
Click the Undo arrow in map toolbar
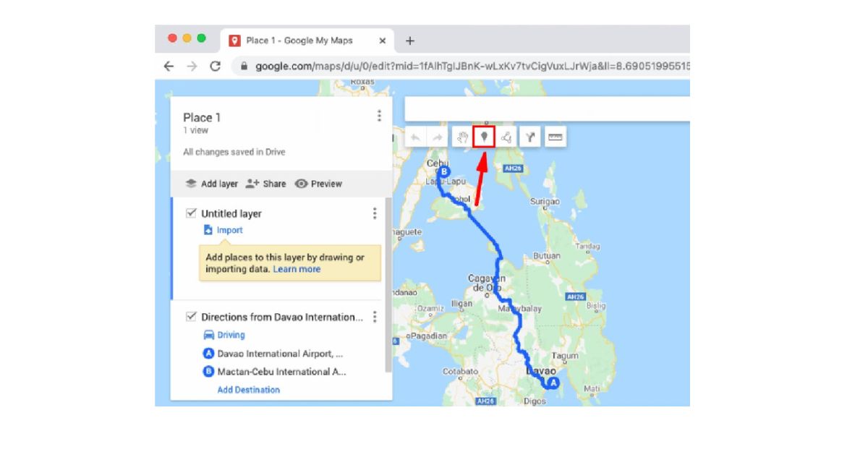(x=416, y=137)
